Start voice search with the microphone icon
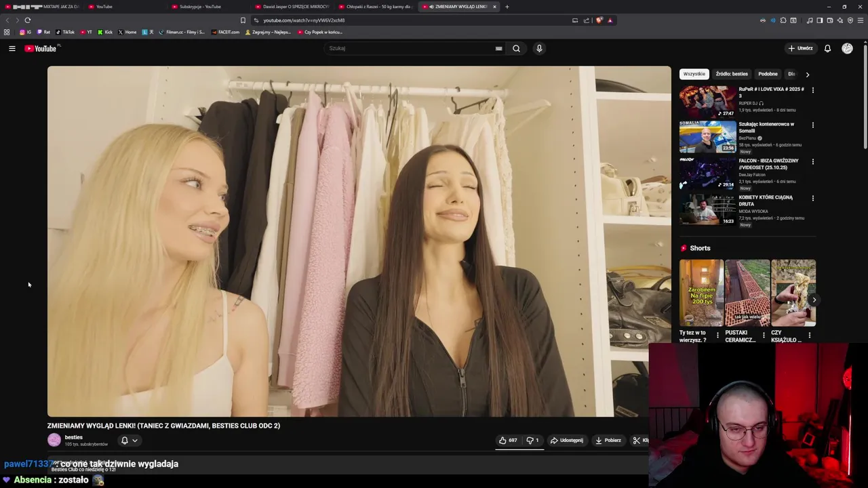 [x=539, y=48]
